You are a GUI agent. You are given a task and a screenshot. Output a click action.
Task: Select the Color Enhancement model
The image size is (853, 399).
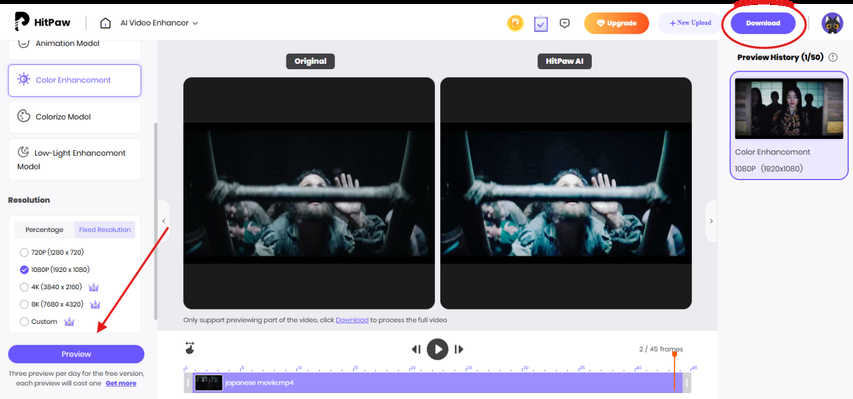click(x=75, y=80)
